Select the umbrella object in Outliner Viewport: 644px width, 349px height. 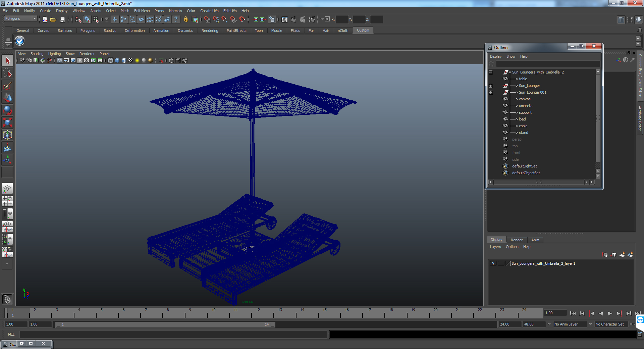coord(526,106)
